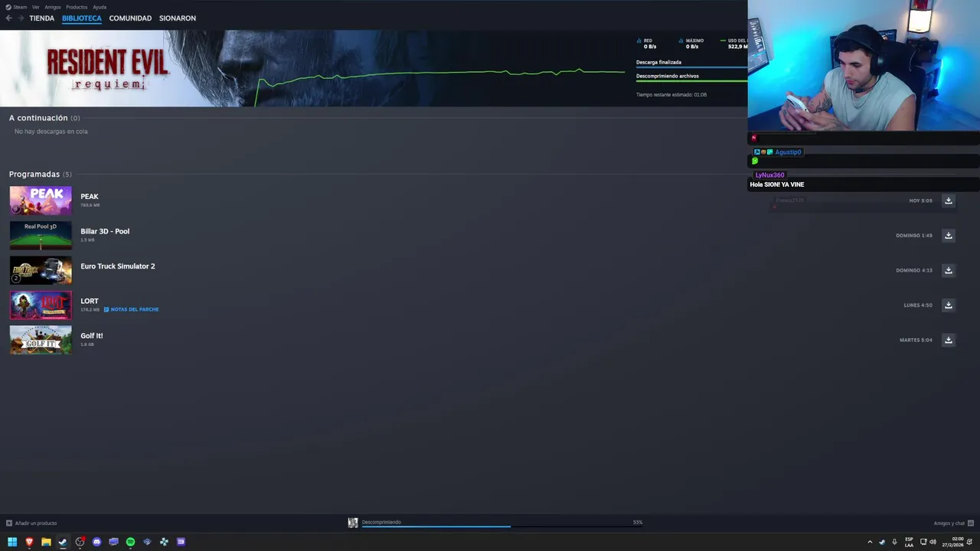The height and width of the screenshot is (551, 980).
Task: Go forward with the right arrow
Action: click(x=20, y=18)
